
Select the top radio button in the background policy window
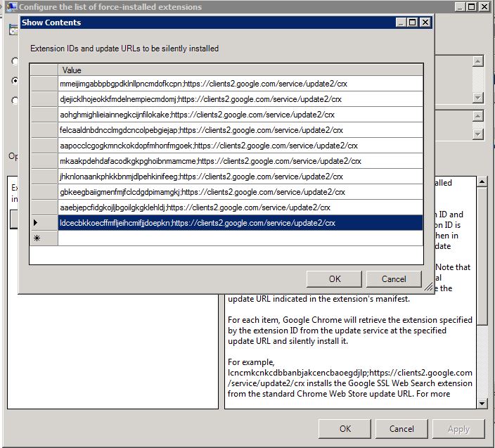15,61
